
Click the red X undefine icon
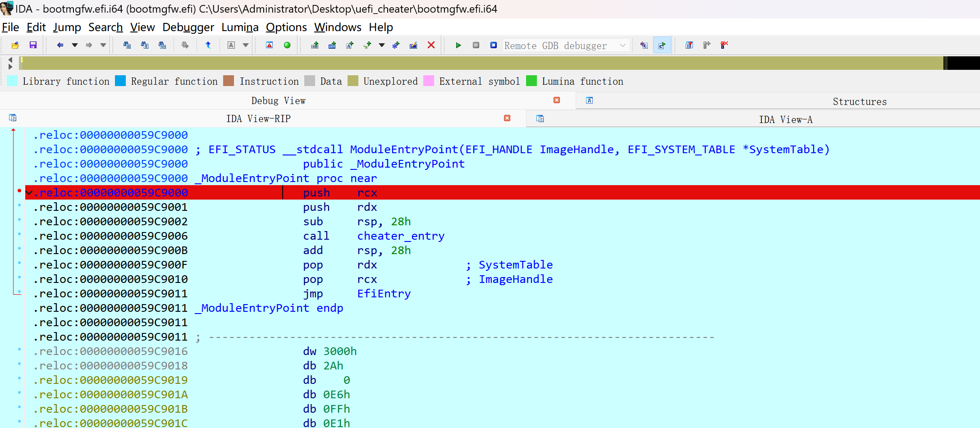[x=431, y=45]
